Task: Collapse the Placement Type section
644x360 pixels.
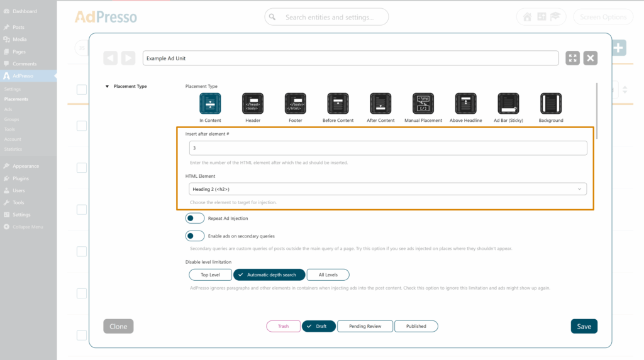Action: pyautogui.click(x=107, y=87)
